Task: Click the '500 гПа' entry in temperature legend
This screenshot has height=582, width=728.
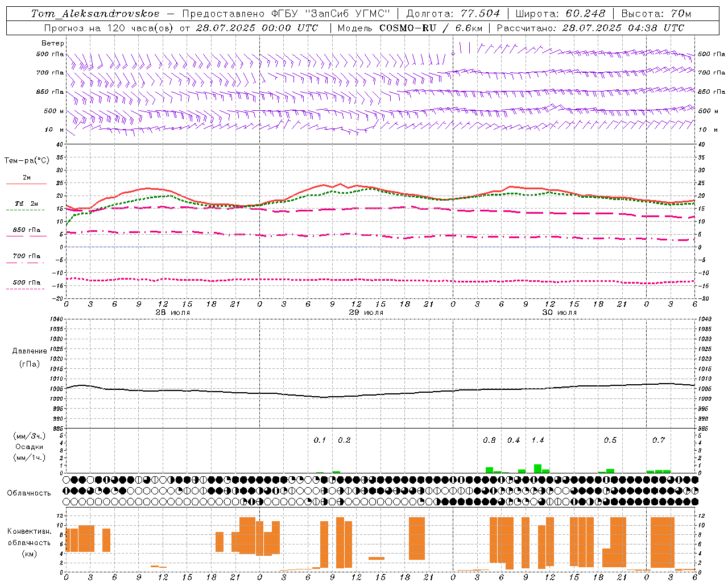Action: (x=27, y=282)
